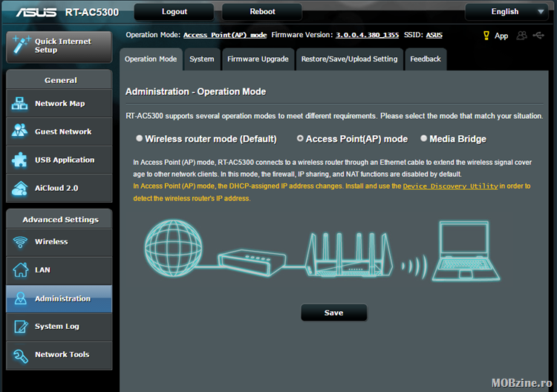Click the ASUS SSID link

coord(434,35)
